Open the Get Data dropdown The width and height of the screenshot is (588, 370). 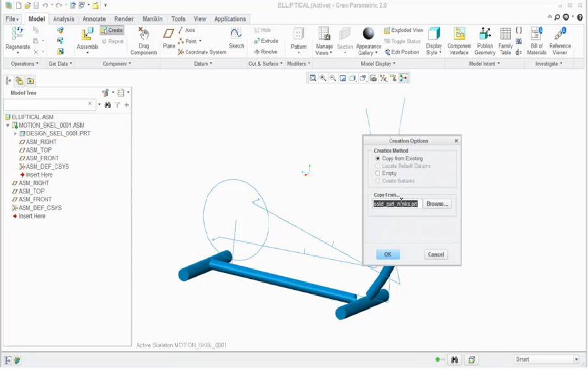pyautogui.click(x=60, y=64)
